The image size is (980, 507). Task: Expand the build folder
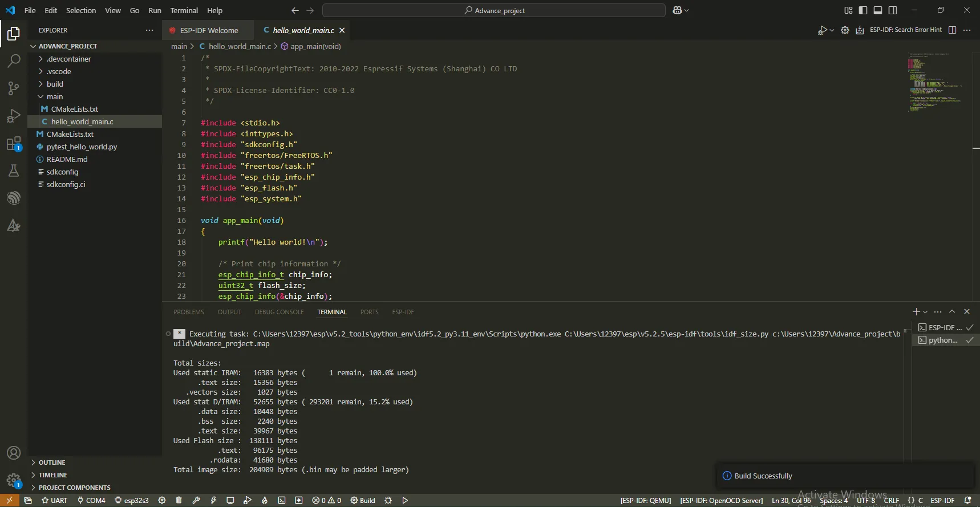[55, 84]
